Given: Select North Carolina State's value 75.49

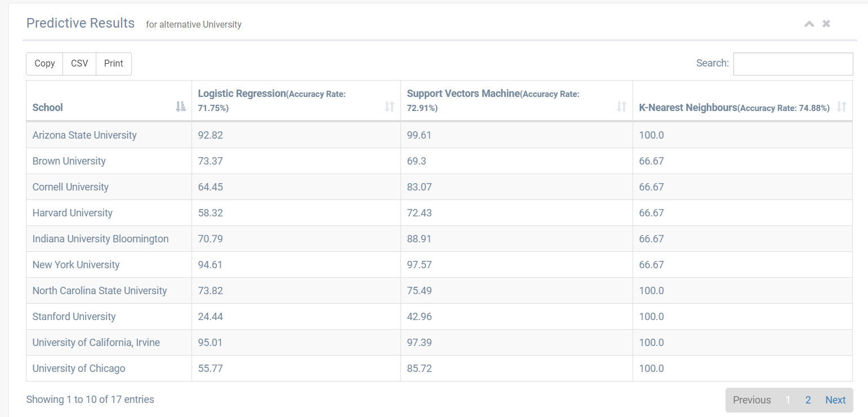Looking at the screenshot, I should pos(420,291).
